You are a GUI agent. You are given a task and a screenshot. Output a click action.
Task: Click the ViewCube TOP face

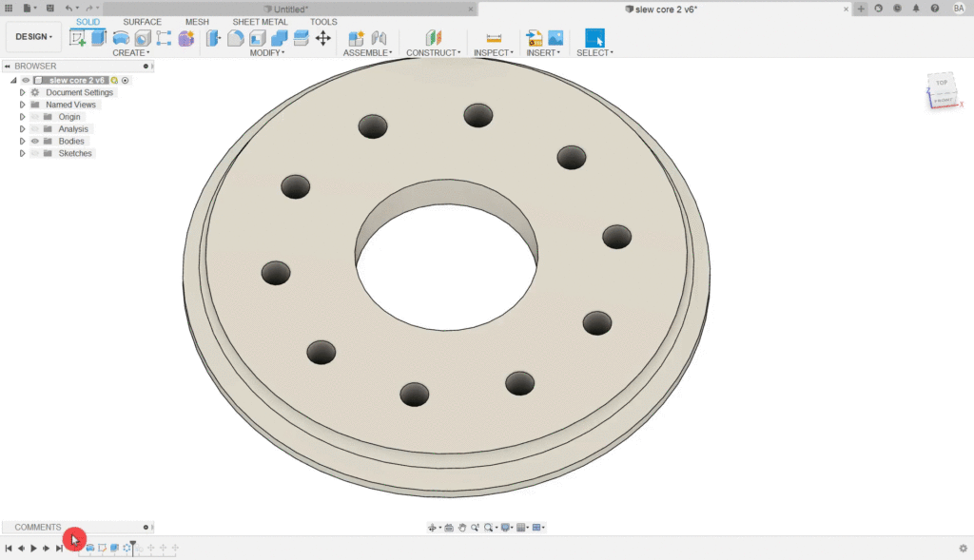(942, 83)
